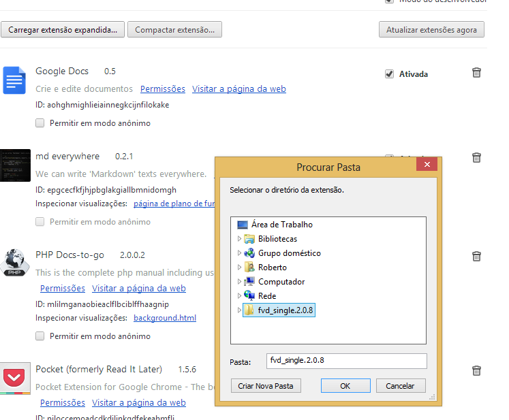Click the md everywhere extension thumbnail
Viewport: 509px width, 420px height.
click(15, 165)
